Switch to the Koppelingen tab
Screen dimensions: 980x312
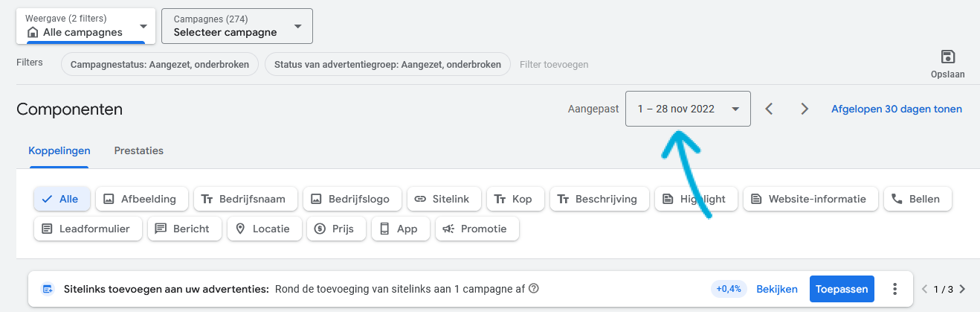click(x=59, y=150)
